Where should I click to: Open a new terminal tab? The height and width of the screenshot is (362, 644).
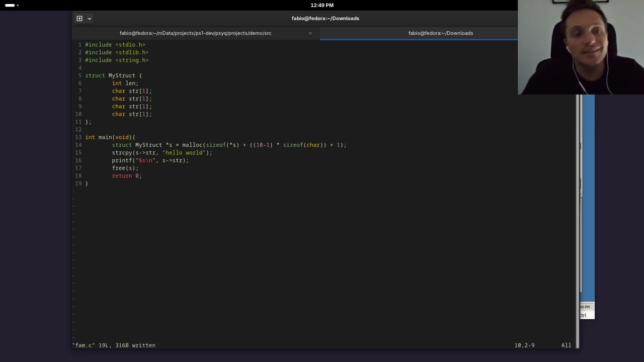(x=79, y=19)
